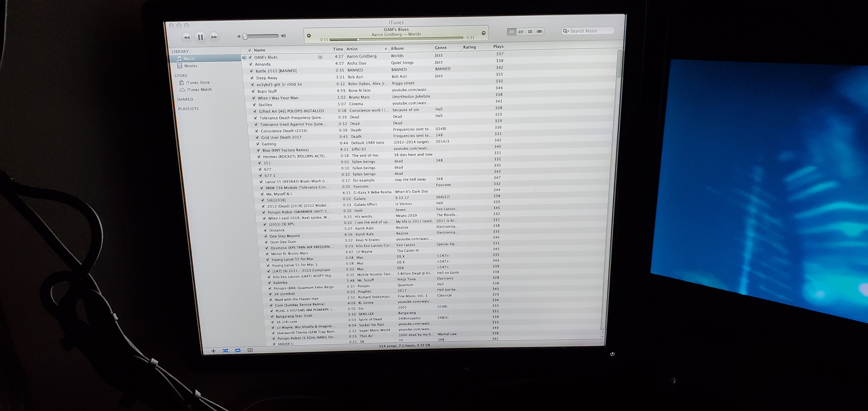Select the song Dum Dee Dum
This screenshot has width=868, height=411.
(283, 242)
